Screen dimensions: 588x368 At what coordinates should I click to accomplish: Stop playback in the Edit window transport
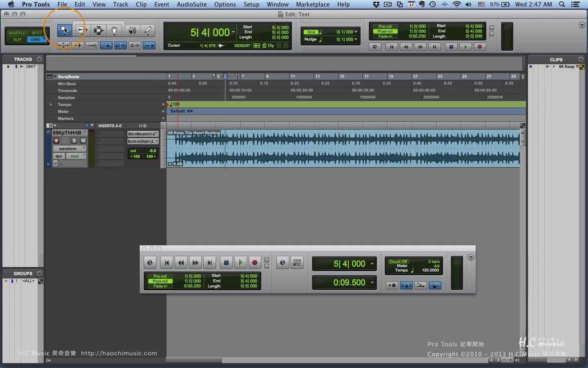[x=451, y=47]
